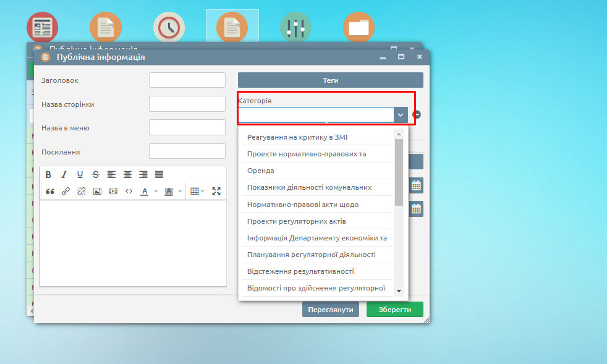Viewport: 607px width, 364px height.
Task: Switch the editor to fullscreen mode
Action: coord(216,192)
